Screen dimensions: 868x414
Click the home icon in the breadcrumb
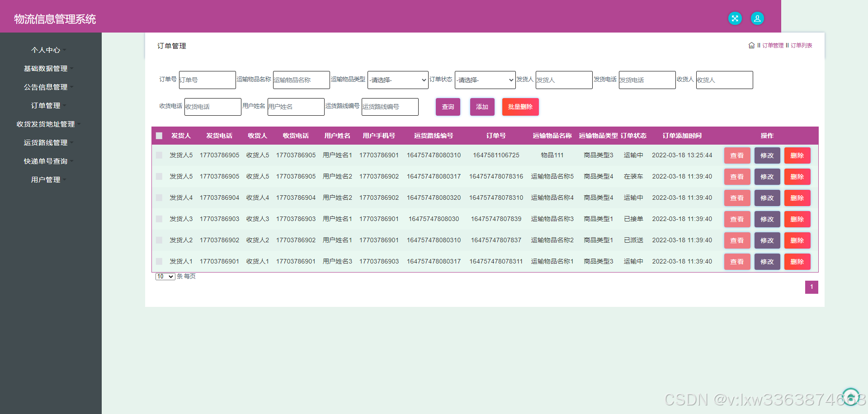[x=751, y=45]
